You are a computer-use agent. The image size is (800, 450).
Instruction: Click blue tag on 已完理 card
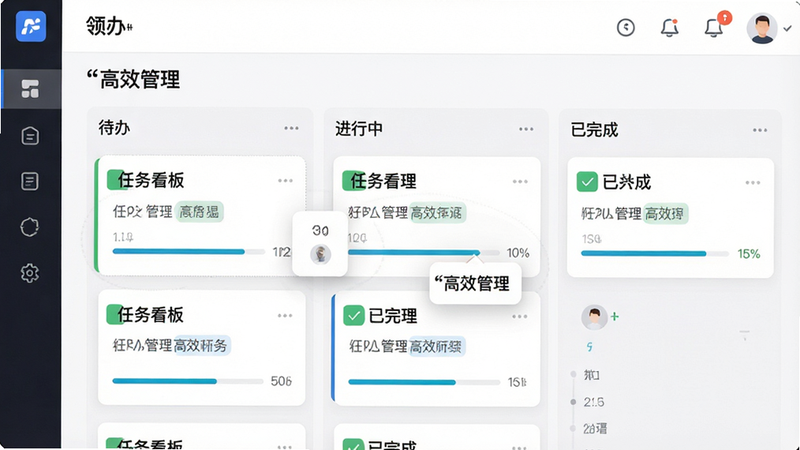coord(437,347)
